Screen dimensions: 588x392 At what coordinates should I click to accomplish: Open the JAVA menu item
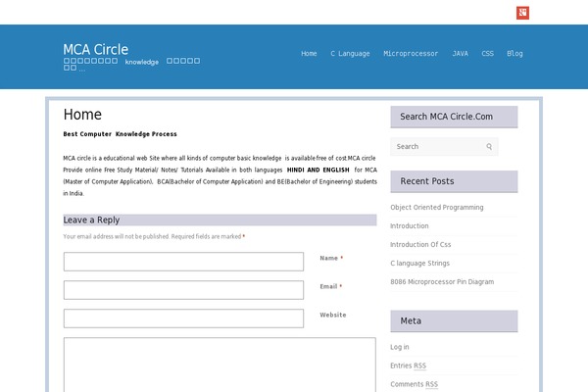(461, 54)
